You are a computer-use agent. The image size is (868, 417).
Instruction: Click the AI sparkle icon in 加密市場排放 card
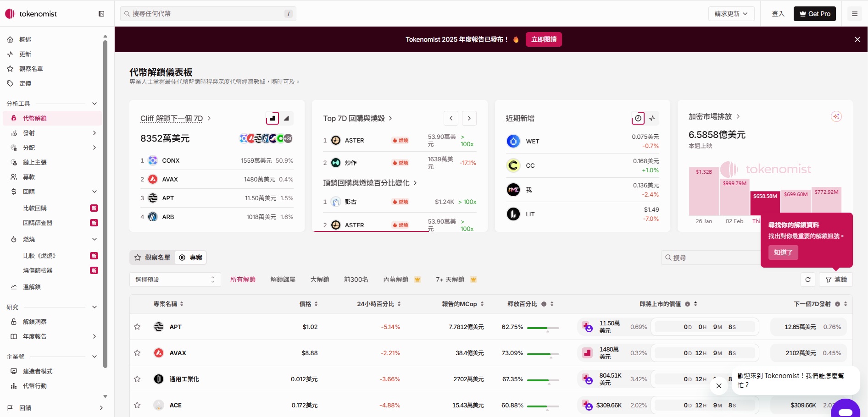836,117
